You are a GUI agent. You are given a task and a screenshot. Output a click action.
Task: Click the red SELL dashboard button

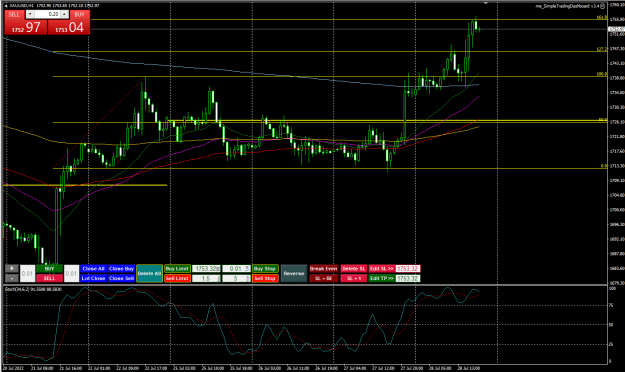click(x=49, y=278)
